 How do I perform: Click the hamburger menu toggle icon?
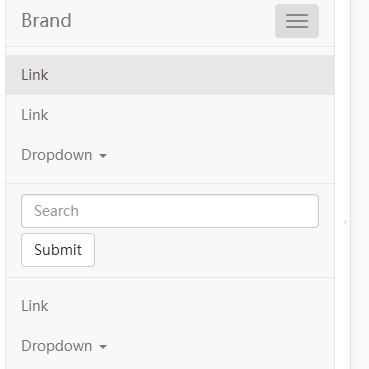point(297,21)
